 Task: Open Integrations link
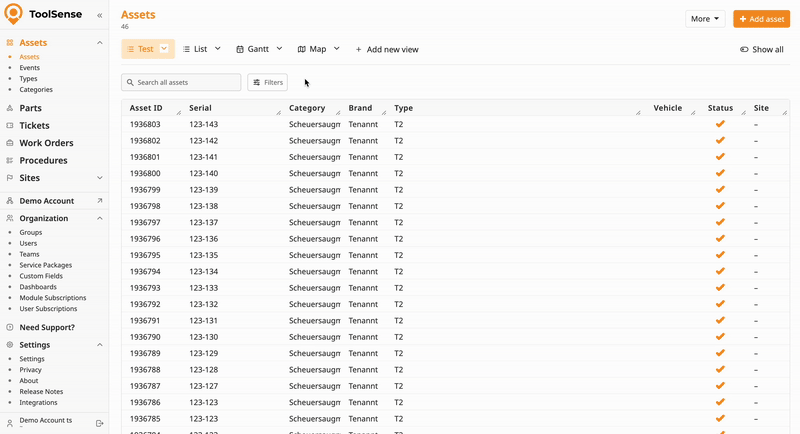(x=38, y=402)
